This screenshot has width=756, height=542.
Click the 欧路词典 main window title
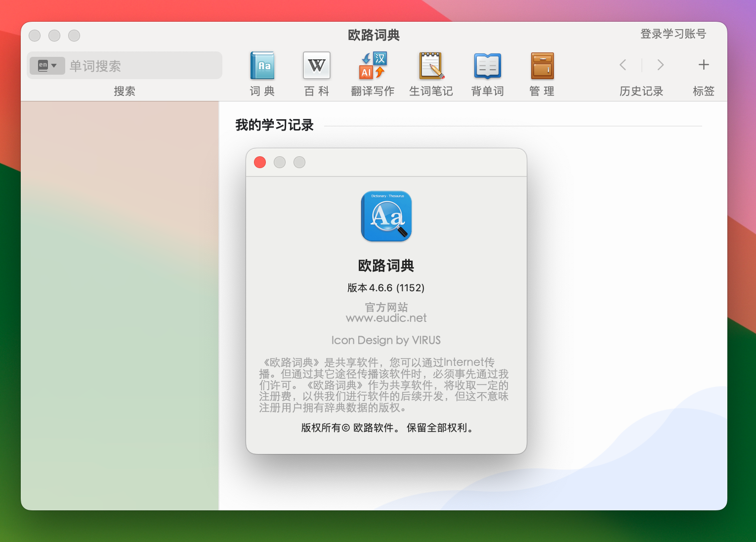374,35
